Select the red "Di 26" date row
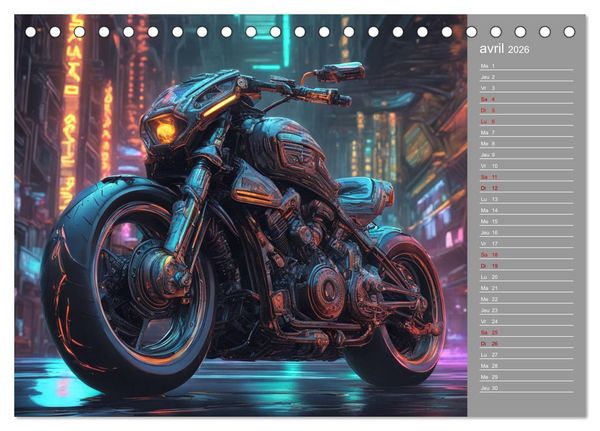 point(527,343)
